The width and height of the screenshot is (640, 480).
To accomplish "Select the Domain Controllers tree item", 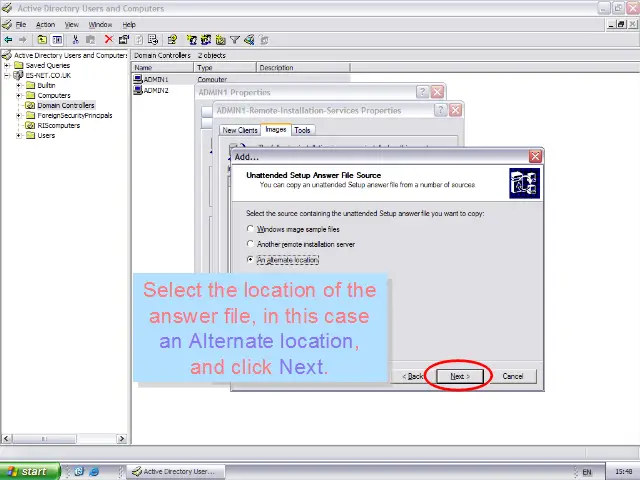I will 66,105.
